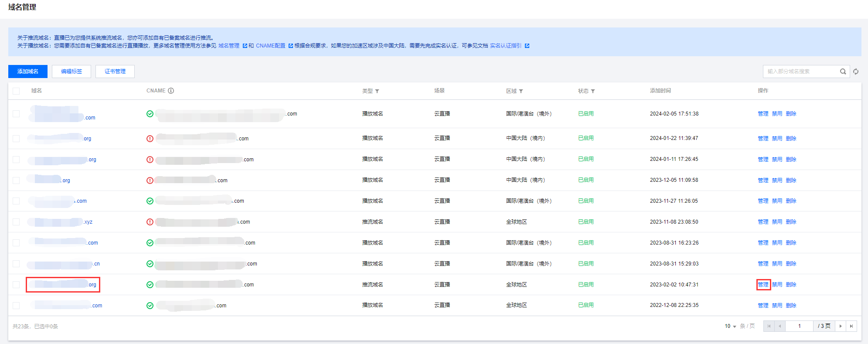
Task: Check the row added 2023-11-27 11:26:05
Action: [16, 201]
